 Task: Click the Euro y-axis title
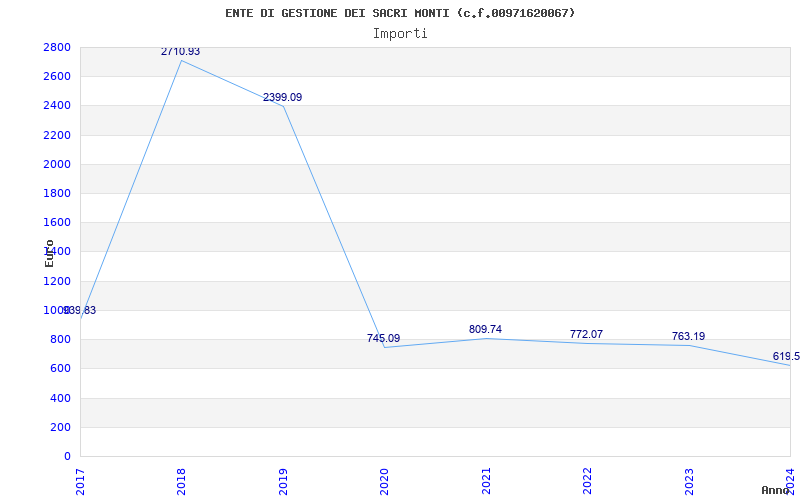coord(49,254)
